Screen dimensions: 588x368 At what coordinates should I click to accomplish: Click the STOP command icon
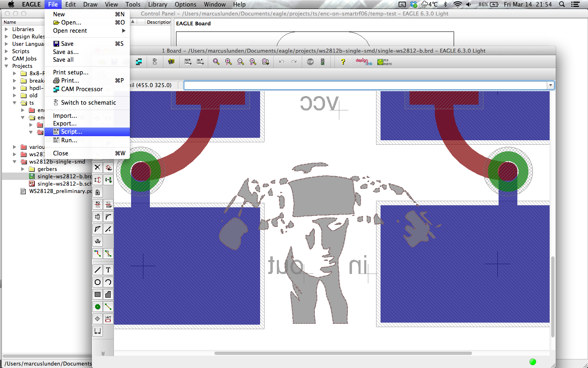[x=310, y=62]
